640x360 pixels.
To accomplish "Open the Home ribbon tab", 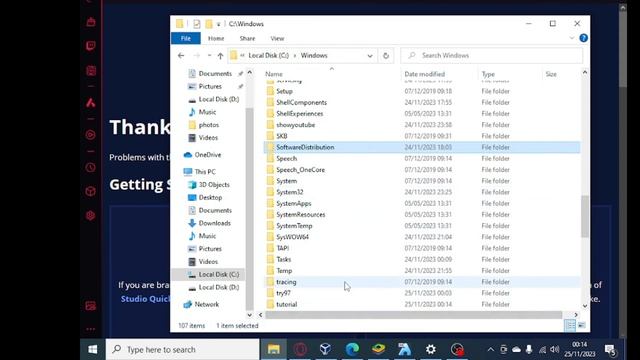I will point(216,38).
